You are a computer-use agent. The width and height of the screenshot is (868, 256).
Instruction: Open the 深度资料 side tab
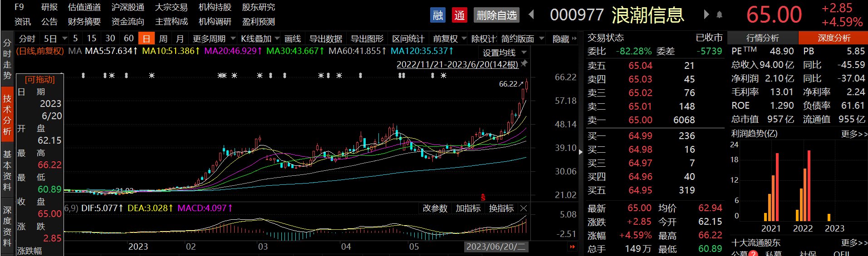(x=7, y=226)
